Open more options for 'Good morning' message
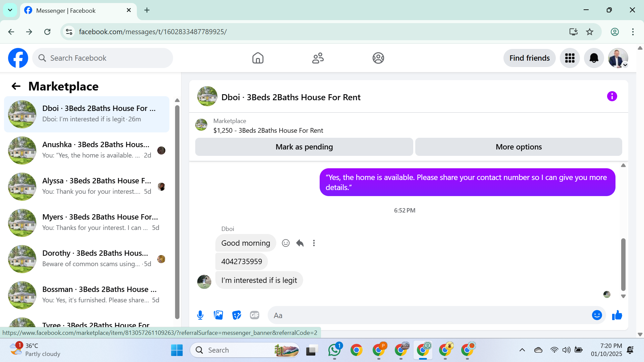The height and width of the screenshot is (362, 644). click(314, 243)
